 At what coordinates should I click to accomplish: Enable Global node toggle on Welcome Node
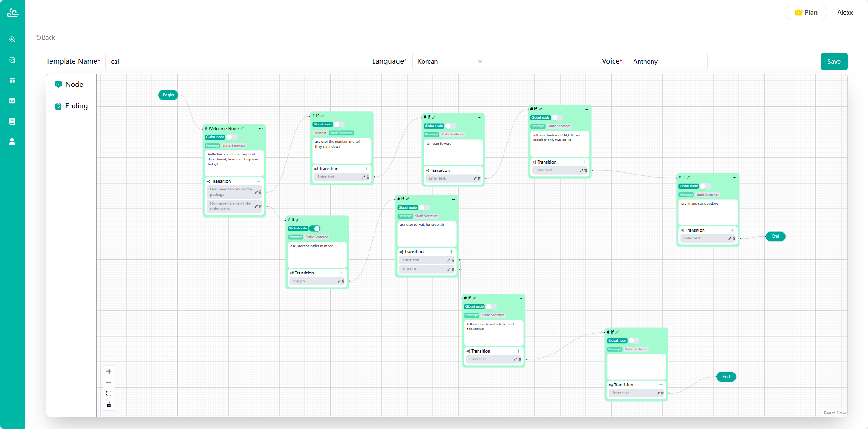click(231, 137)
